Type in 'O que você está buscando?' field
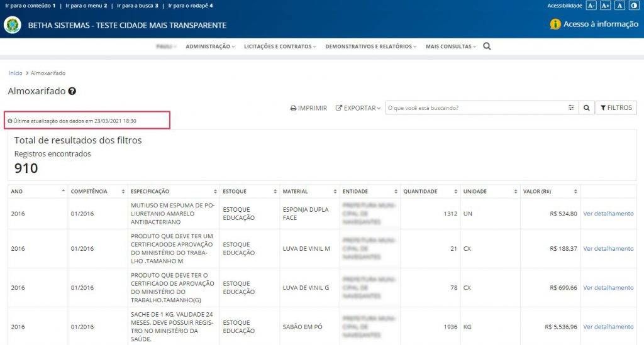Image resolution: width=644 pixels, height=345 pixels. [x=475, y=108]
